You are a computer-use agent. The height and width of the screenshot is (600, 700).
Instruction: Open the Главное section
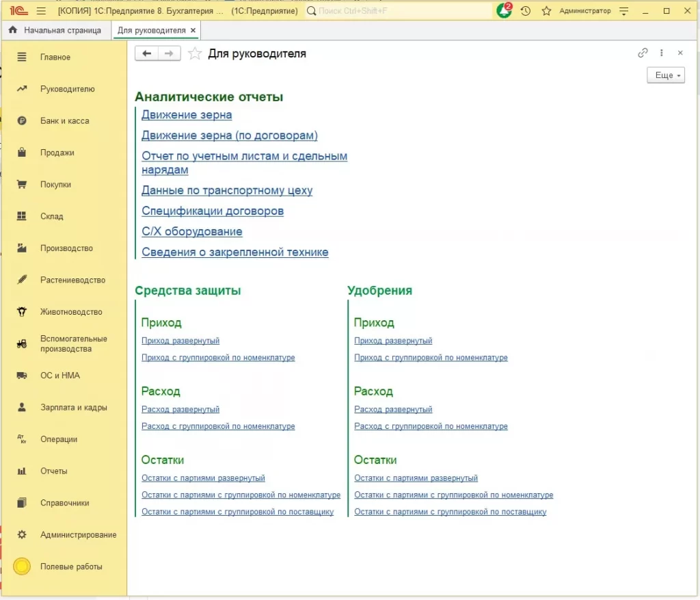coord(55,57)
